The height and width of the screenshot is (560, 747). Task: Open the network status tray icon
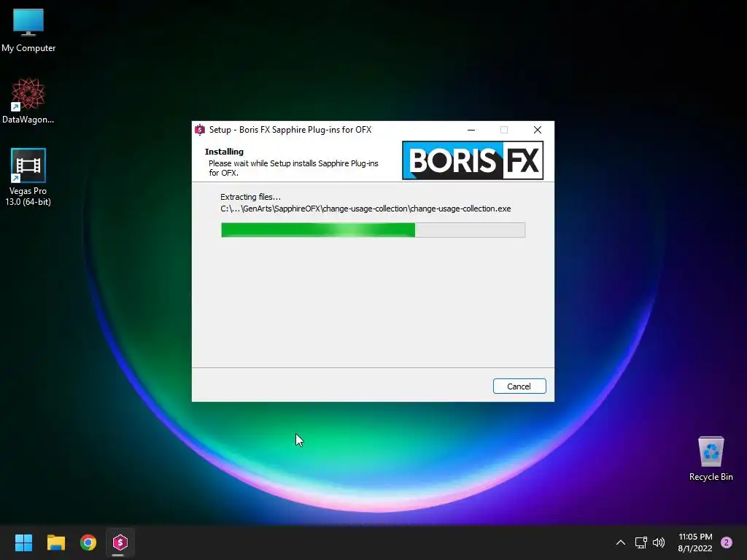(x=640, y=542)
